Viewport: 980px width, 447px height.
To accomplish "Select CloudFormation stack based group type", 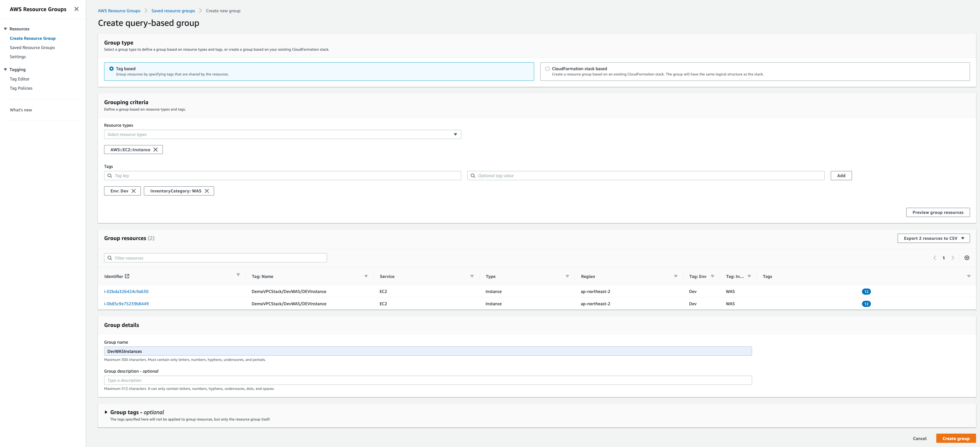I will [547, 69].
